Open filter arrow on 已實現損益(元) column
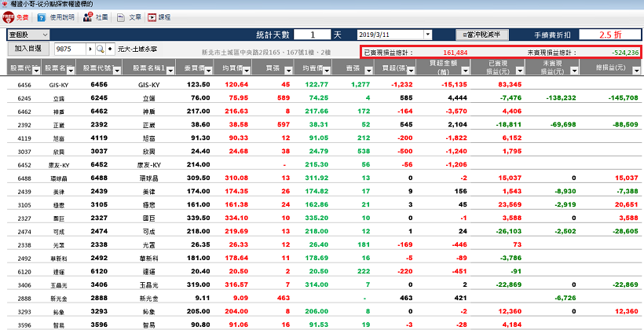This screenshot has width=644, height=330. tap(519, 71)
